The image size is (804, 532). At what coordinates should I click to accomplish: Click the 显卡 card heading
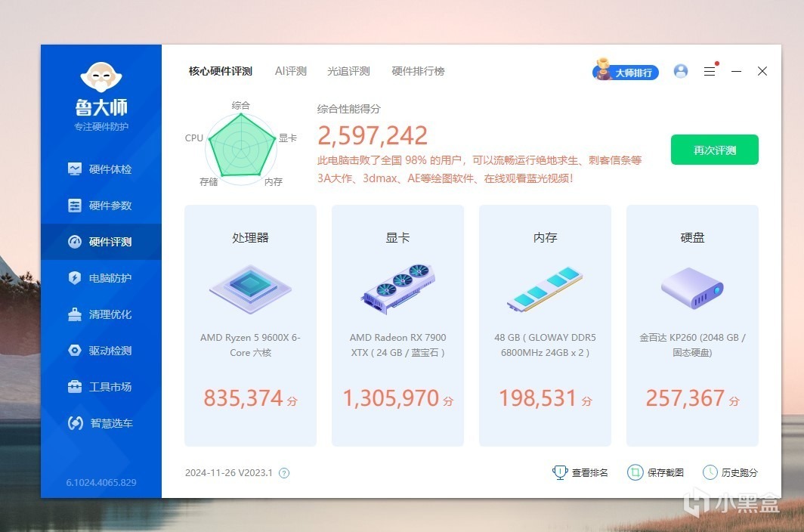click(x=398, y=237)
